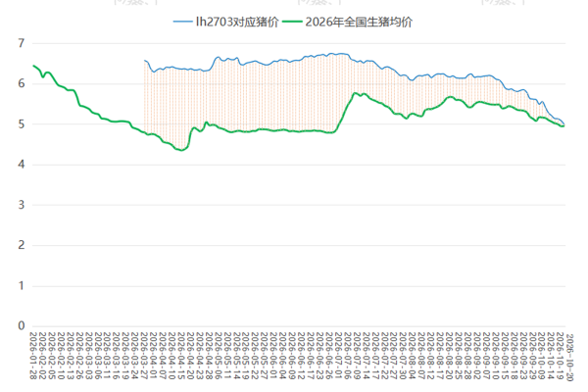
Task: Click the green line's mid-July peak
Action: click(355, 93)
